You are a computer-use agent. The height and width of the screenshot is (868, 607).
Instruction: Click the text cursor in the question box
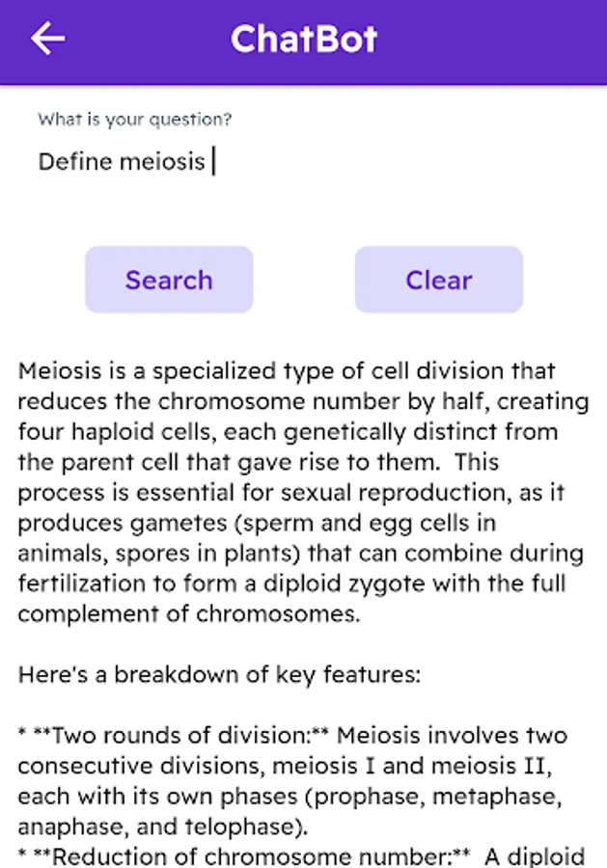click(214, 161)
